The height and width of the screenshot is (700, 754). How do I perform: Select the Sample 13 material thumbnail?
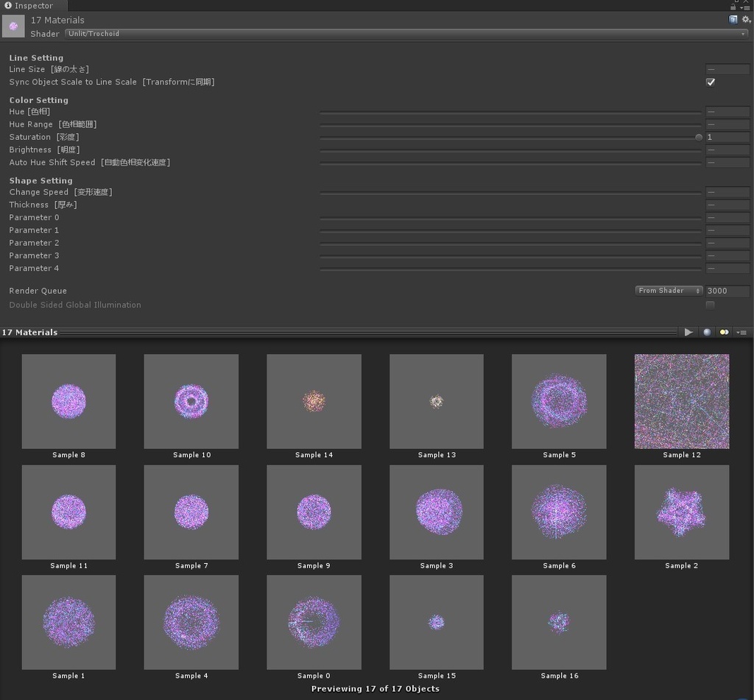(x=437, y=401)
